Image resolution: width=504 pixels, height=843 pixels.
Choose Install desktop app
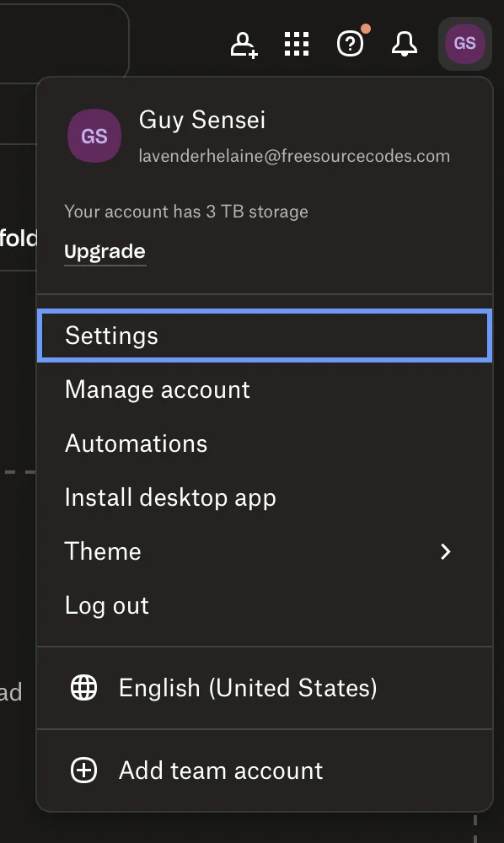265,497
